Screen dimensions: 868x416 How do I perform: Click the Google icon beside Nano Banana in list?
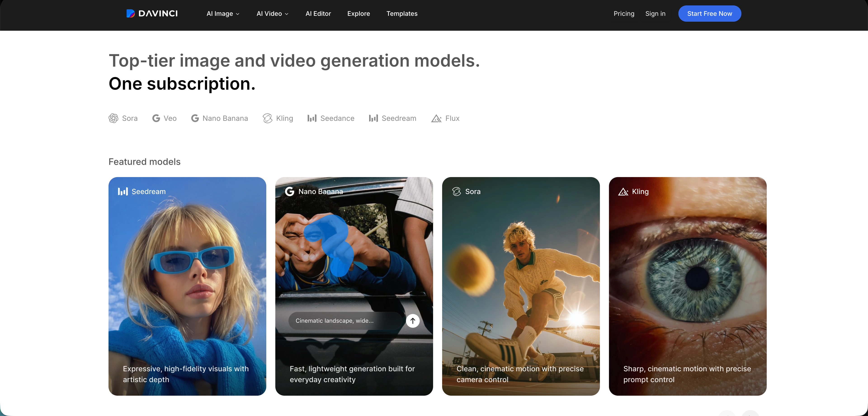pos(195,119)
